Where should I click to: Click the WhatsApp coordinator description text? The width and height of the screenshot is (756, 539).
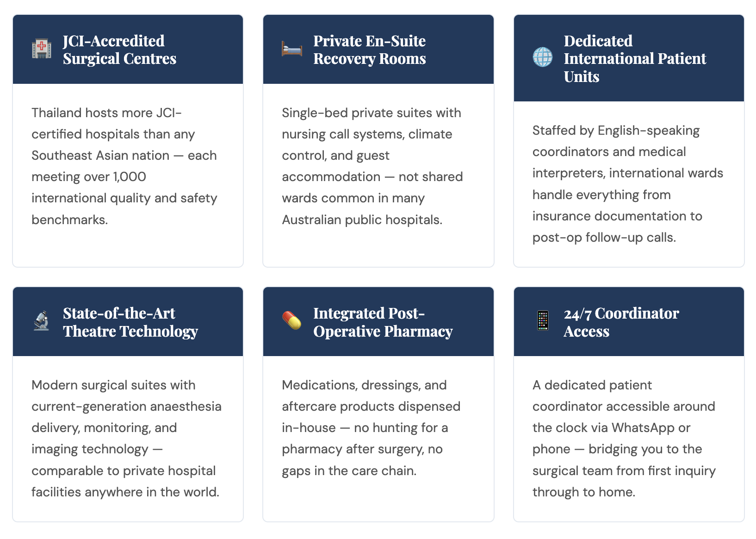coord(624,439)
